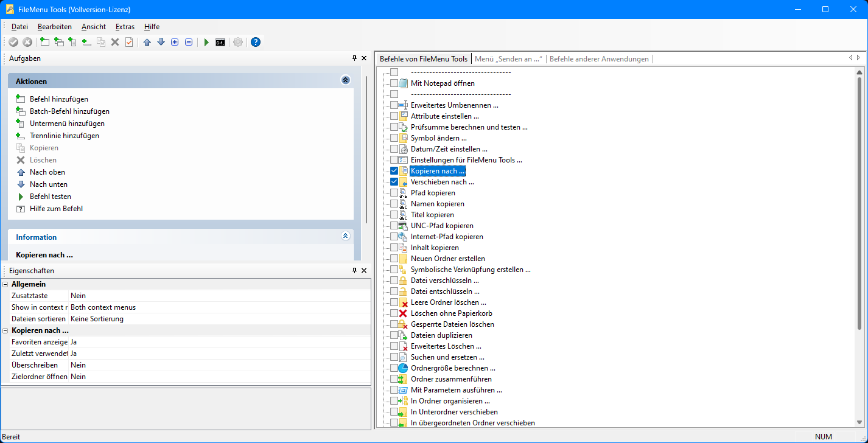Collapse the Aktionen section chevron
Image resolution: width=868 pixels, height=443 pixels.
[345, 80]
